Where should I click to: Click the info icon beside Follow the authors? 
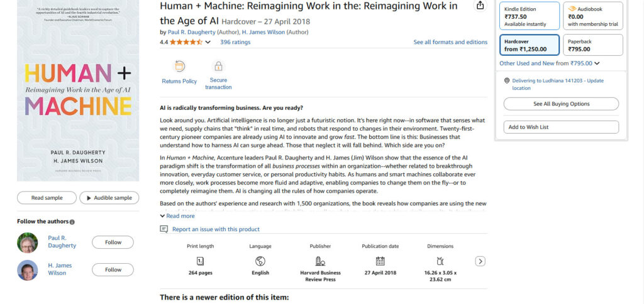(x=72, y=222)
